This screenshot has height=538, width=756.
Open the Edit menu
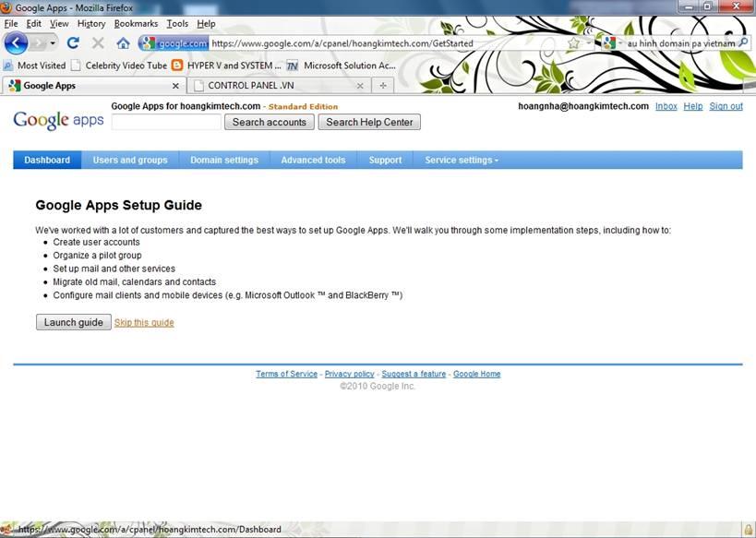pyautogui.click(x=33, y=24)
